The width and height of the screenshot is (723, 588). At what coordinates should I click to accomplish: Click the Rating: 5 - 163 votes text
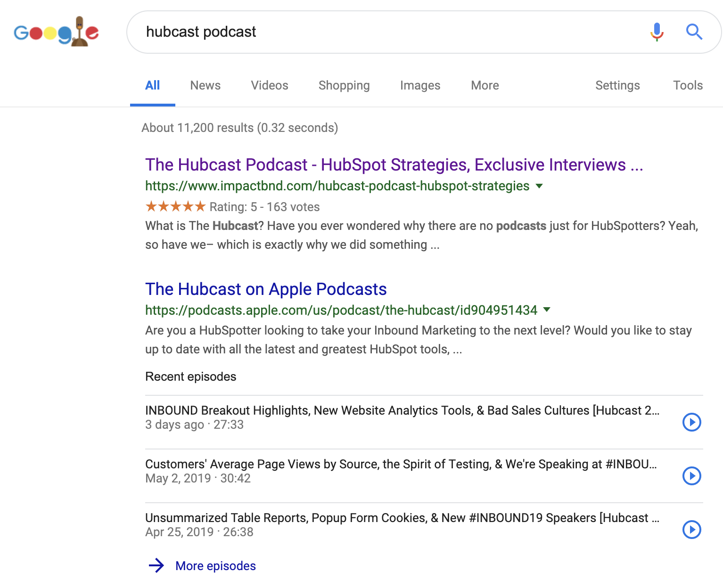coord(264,207)
